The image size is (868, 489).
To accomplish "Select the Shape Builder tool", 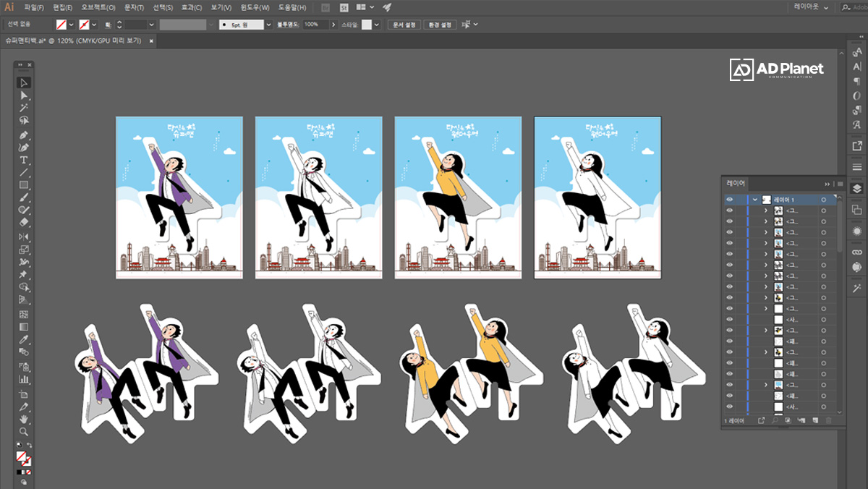I will click(x=24, y=287).
